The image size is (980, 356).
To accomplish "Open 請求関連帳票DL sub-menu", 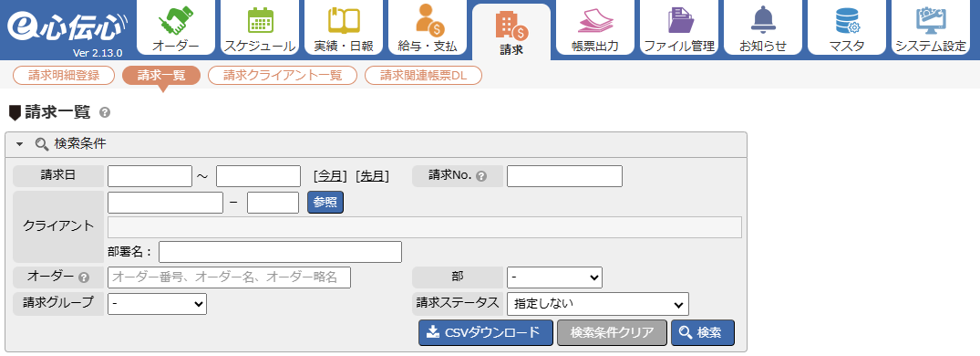I will click(x=424, y=76).
